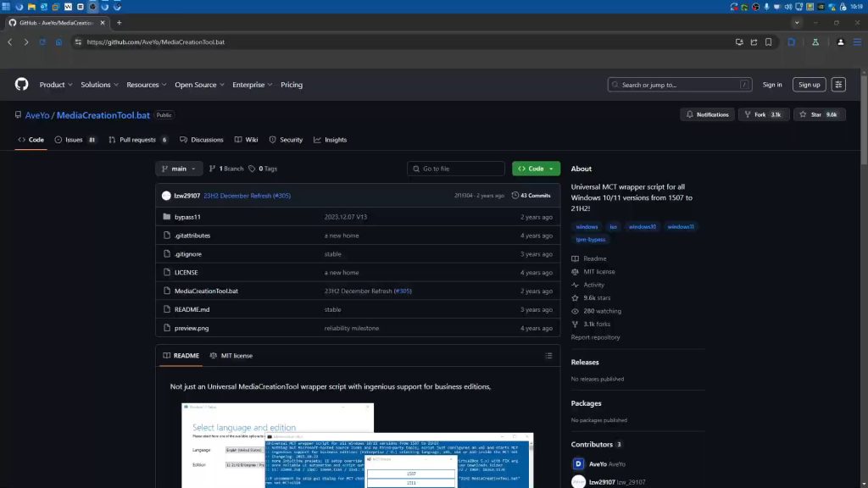Viewport: 868px width, 488px height.
Task: Open 1 Branch link
Action: pyautogui.click(x=225, y=169)
